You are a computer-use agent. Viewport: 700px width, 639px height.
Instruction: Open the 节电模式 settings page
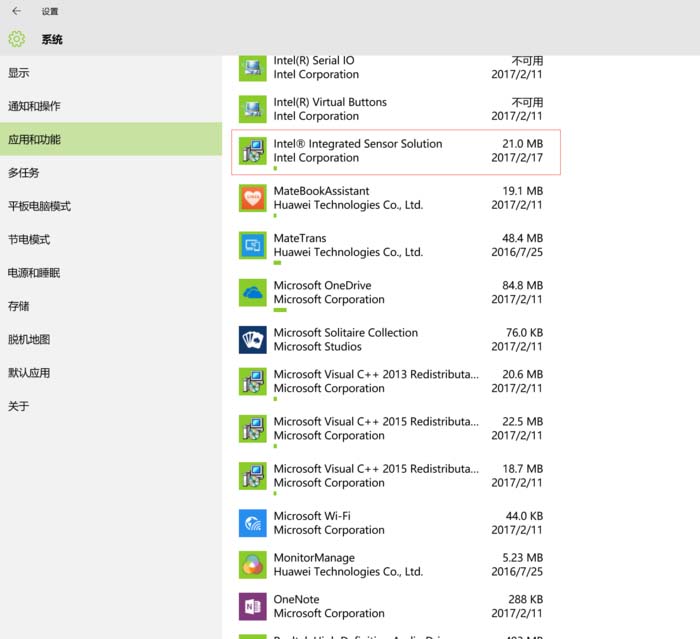point(111,239)
